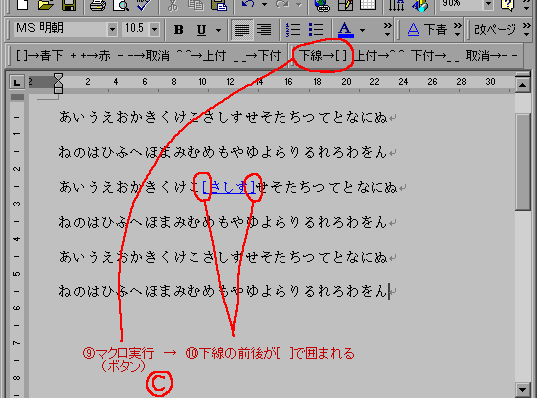Insert a hyperlink with the globe icon

point(322,5)
